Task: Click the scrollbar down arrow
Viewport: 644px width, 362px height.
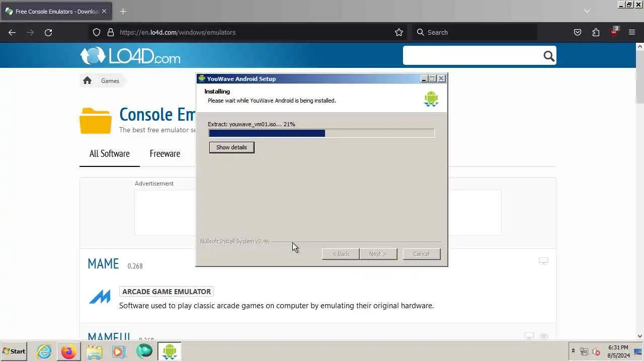Action: (640, 336)
